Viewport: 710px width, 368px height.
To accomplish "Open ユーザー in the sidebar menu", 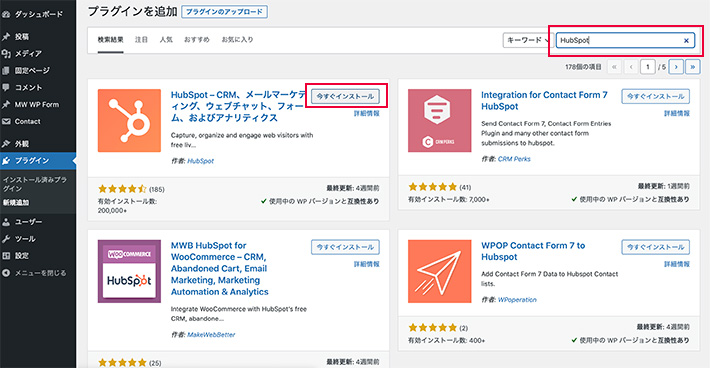I will point(28,222).
